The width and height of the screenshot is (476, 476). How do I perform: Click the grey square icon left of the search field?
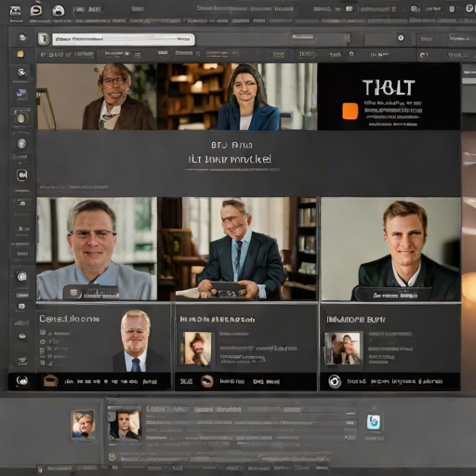[x=44, y=39]
